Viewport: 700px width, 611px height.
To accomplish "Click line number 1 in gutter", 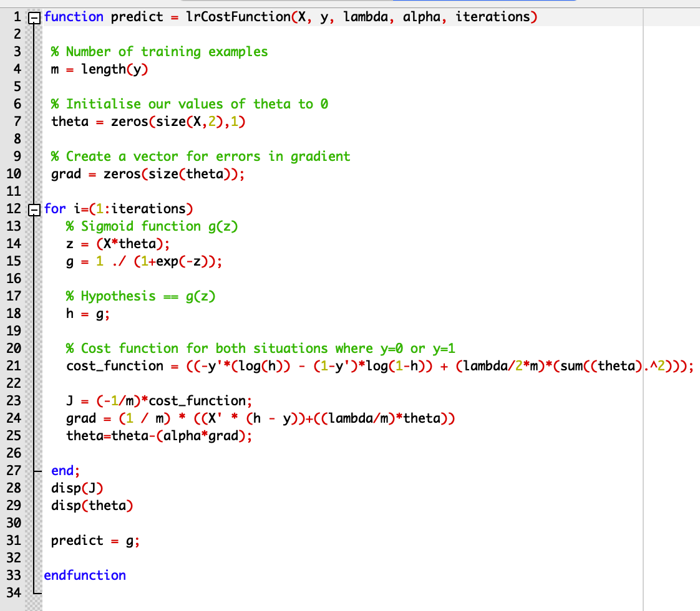I will point(17,17).
